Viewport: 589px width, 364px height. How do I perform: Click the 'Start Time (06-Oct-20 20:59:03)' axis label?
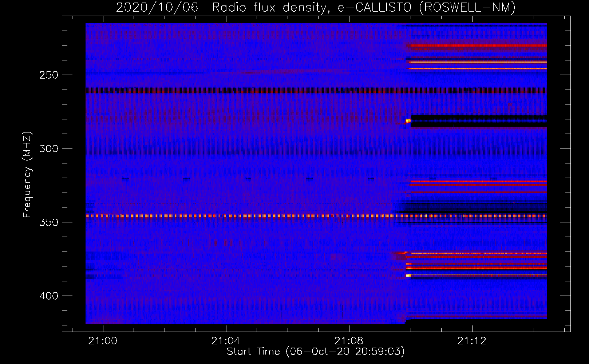click(x=316, y=351)
